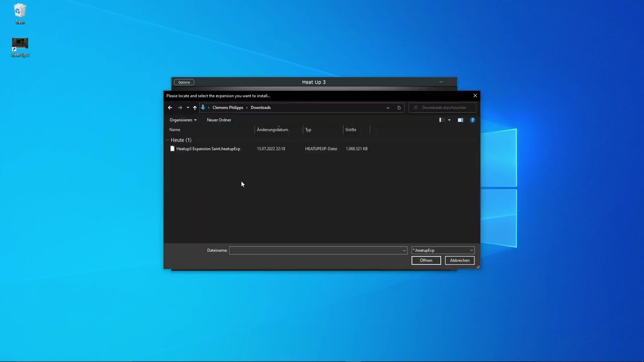The height and width of the screenshot is (362, 644).
Task: Toggle the preview pane icon
Action: click(x=460, y=120)
